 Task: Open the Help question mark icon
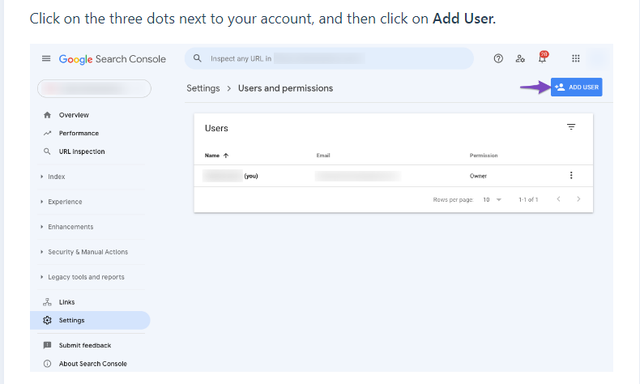(498, 59)
